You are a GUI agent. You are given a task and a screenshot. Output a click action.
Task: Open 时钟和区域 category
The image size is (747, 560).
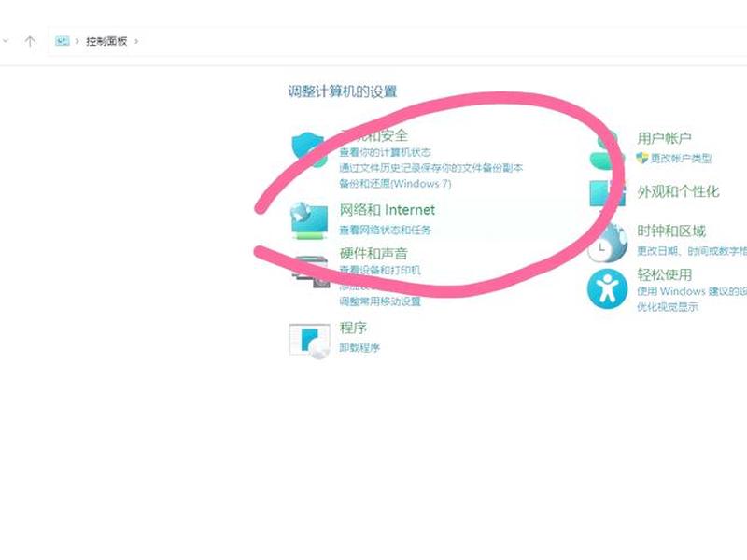coord(671,231)
